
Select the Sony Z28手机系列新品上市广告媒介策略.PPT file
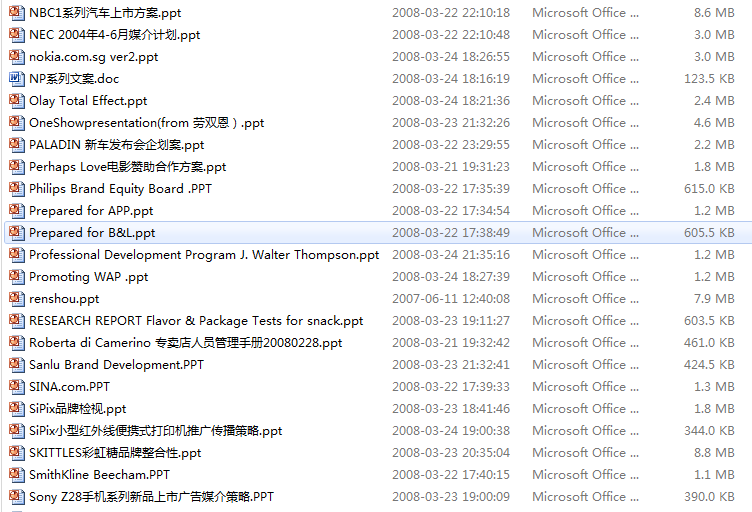(x=152, y=497)
